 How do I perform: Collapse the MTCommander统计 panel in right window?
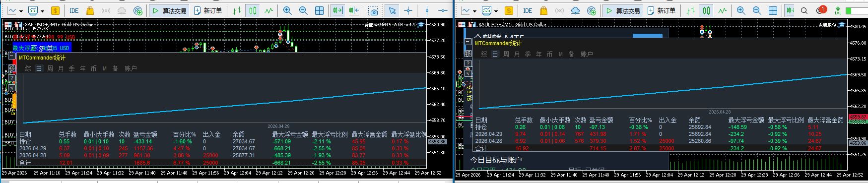[x=468, y=42]
